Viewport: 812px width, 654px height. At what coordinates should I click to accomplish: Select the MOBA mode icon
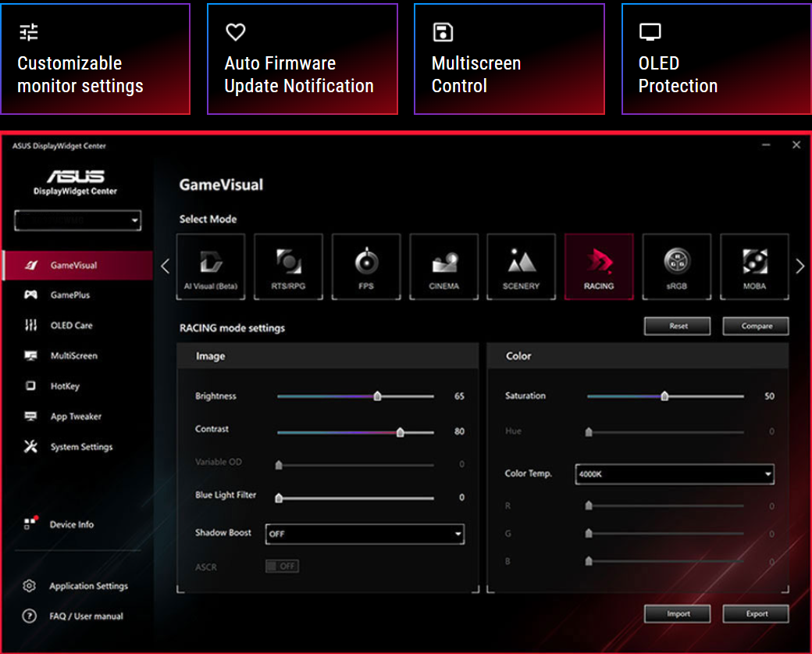tap(754, 266)
